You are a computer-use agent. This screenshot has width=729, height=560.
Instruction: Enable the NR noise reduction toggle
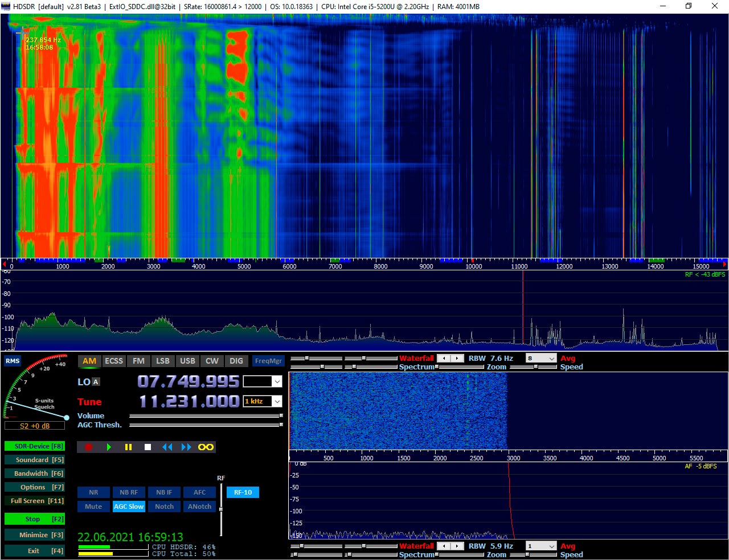tap(93, 492)
